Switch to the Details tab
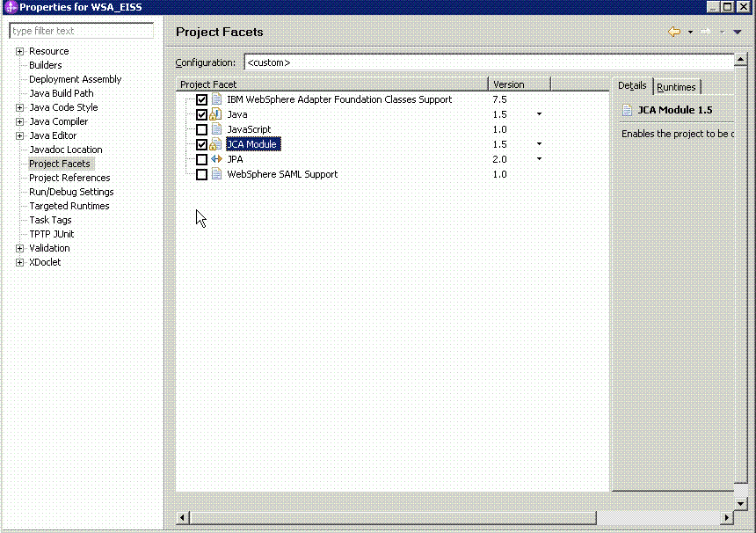The width and height of the screenshot is (756, 533). (x=632, y=86)
